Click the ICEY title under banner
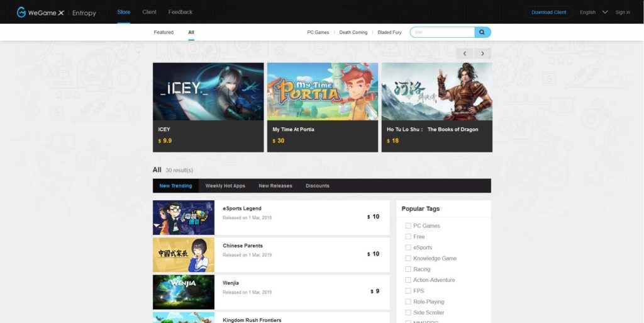Screen dimensions: 644x323 coord(164,130)
